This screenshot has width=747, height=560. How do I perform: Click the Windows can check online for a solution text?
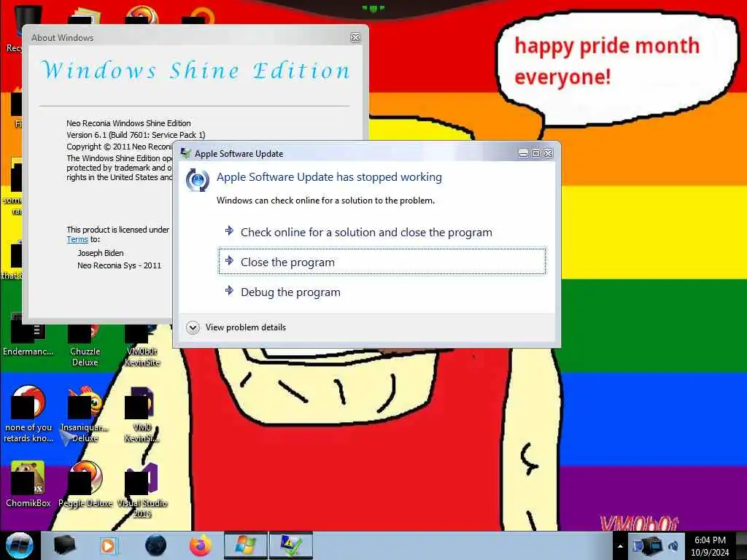coord(326,201)
